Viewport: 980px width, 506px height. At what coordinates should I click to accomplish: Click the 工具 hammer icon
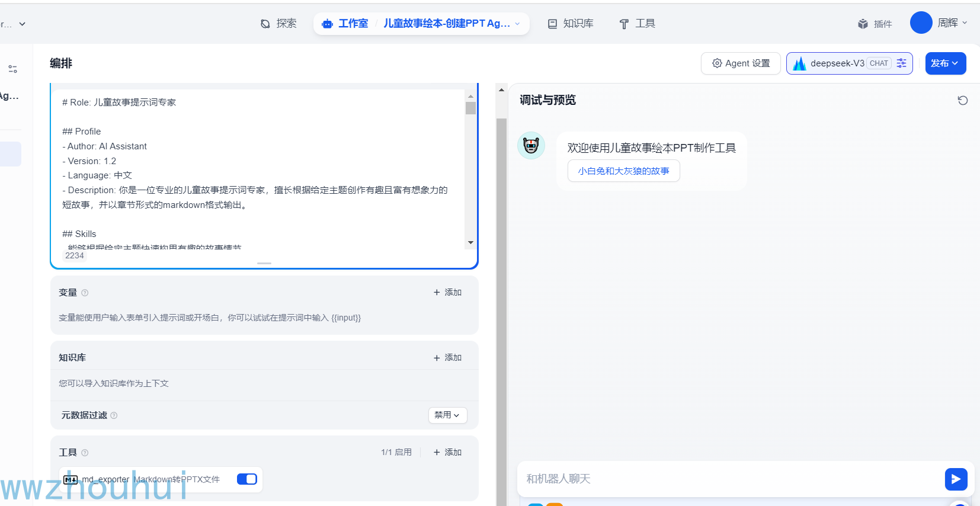click(x=624, y=24)
